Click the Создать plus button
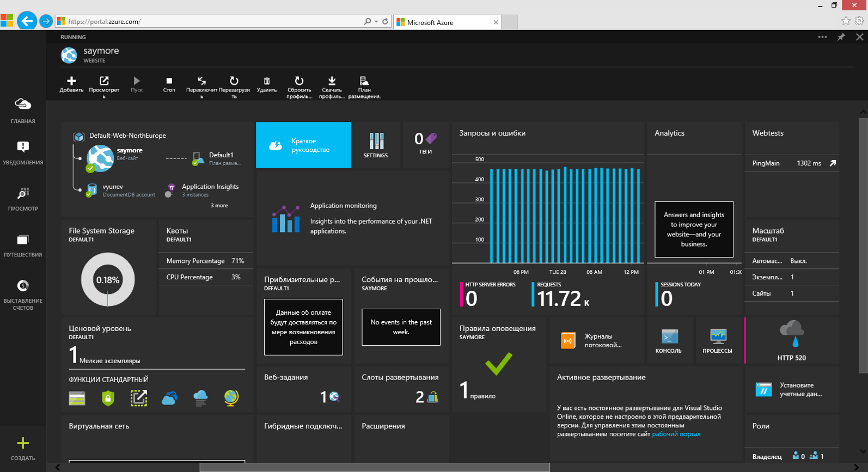 (x=23, y=443)
